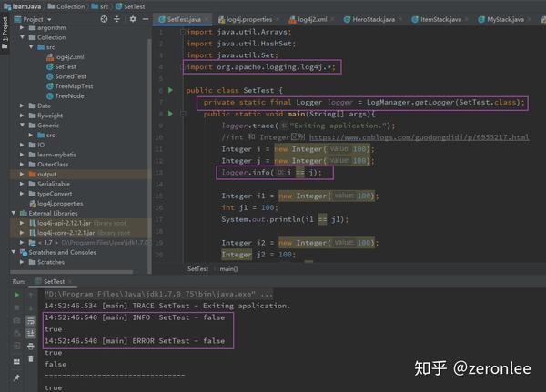Screen dimensions: 546x392
Task: Toggle soft-wrap in the console
Action: coord(31,321)
